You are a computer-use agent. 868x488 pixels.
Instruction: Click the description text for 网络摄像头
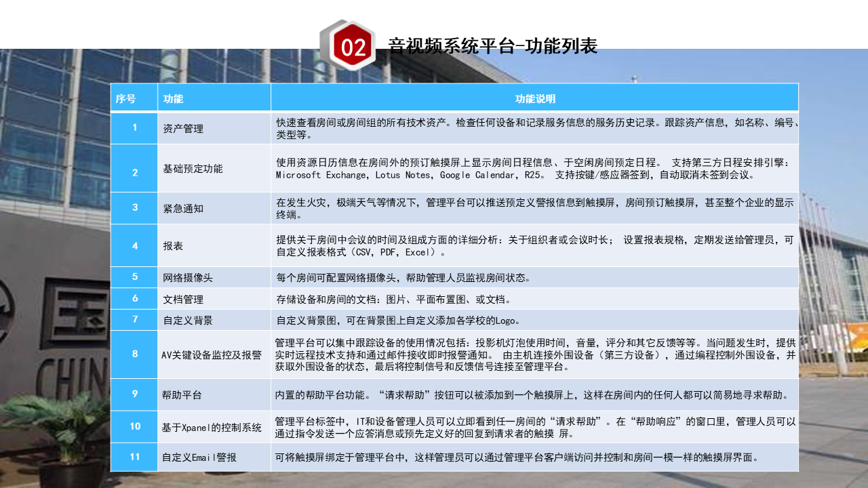point(403,277)
